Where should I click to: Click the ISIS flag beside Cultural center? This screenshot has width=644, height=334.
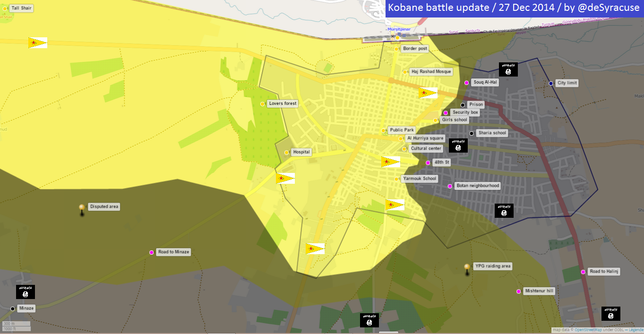tap(458, 146)
